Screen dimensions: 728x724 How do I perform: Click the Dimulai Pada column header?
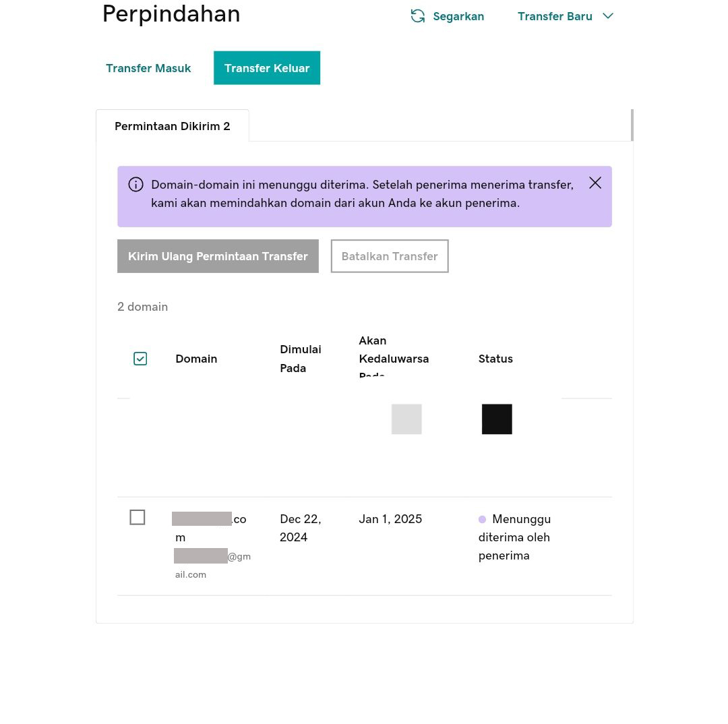click(x=301, y=359)
